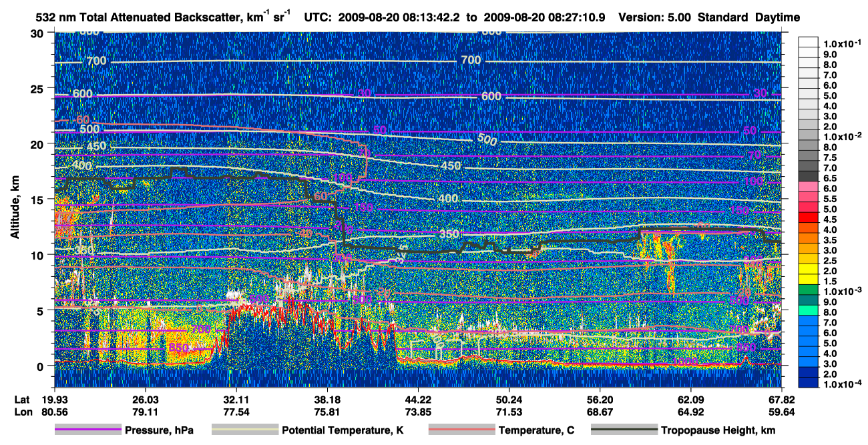The width and height of the screenshot is (868, 445).
Task: Click the 'Lon' row label
Action: coord(23,412)
